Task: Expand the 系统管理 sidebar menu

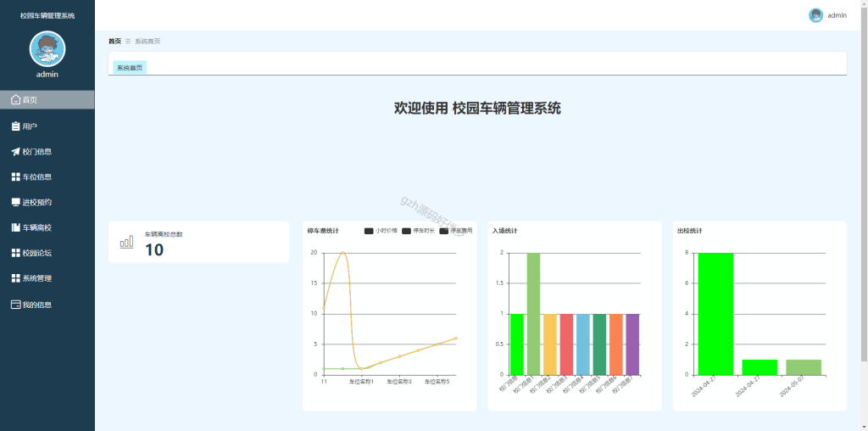Action: pyautogui.click(x=47, y=278)
